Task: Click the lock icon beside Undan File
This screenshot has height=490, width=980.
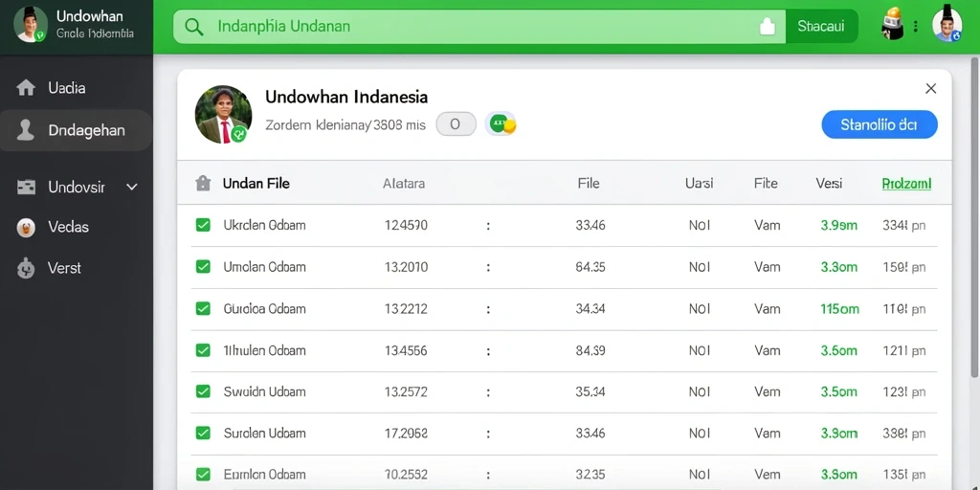Action: (203, 183)
